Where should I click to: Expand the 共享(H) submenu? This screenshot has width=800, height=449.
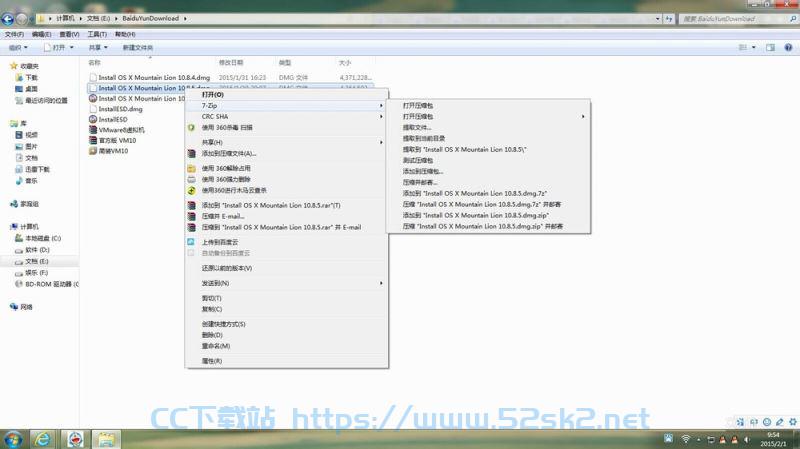click(x=381, y=142)
